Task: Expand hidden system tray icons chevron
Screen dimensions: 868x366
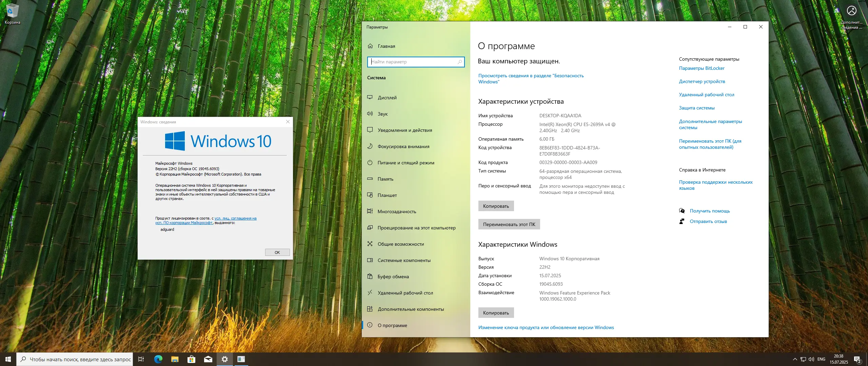Action: pos(795,359)
